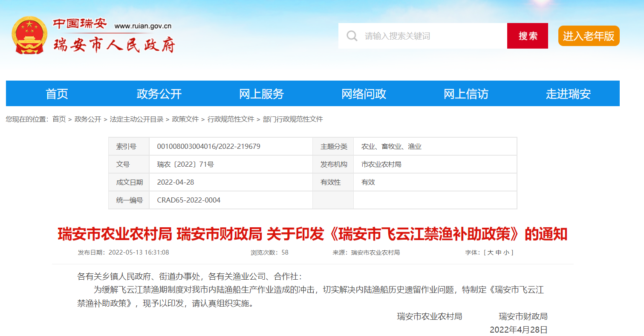Open 行政规范性文件 breadcrumb link
Screen dimensions: 644x336
tap(231, 119)
